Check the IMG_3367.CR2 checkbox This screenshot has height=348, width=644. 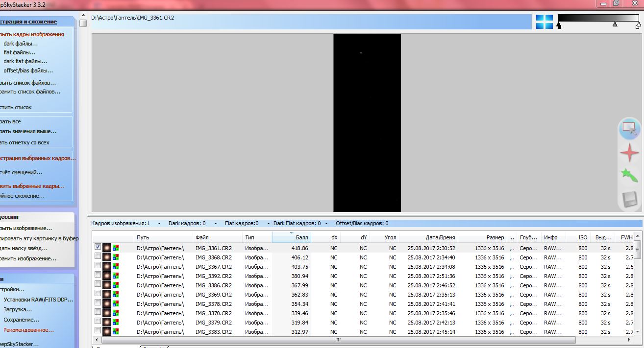pyautogui.click(x=98, y=266)
